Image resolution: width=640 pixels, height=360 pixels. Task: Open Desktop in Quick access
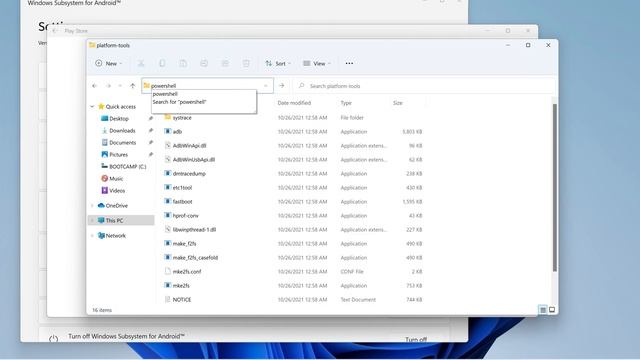119,118
